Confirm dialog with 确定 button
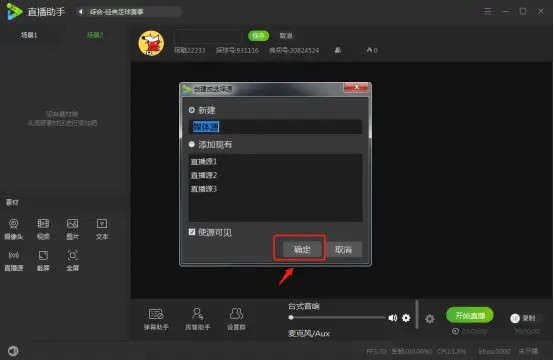Viewport: 554px width, 361px height. (302, 249)
